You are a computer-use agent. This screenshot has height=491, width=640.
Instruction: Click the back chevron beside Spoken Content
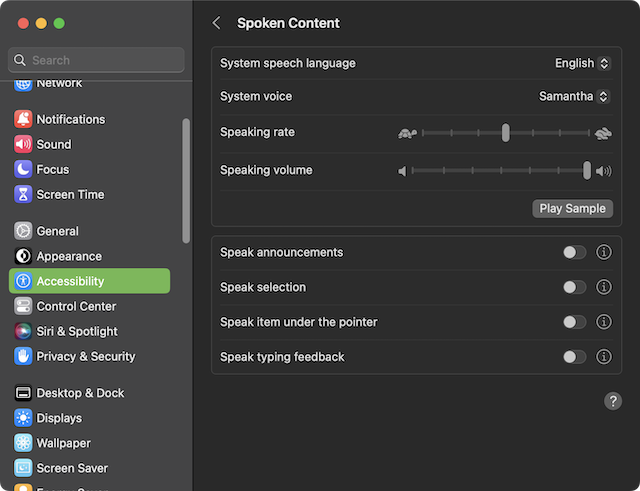pyautogui.click(x=217, y=23)
